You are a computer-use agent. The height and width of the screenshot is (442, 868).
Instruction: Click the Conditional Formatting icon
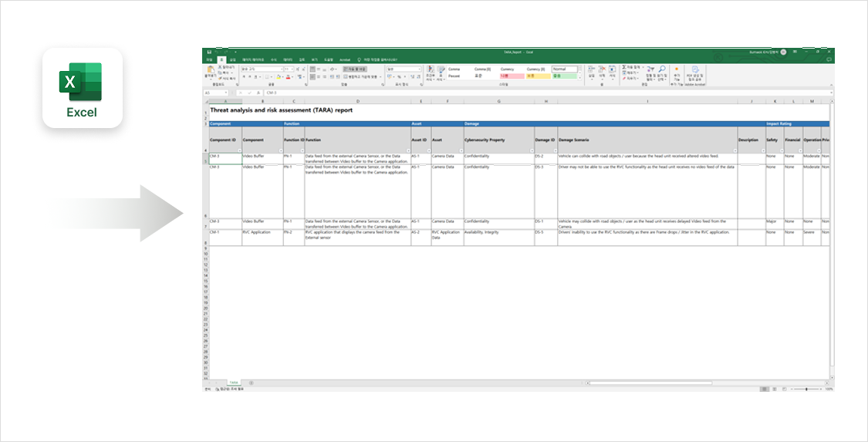click(431, 71)
